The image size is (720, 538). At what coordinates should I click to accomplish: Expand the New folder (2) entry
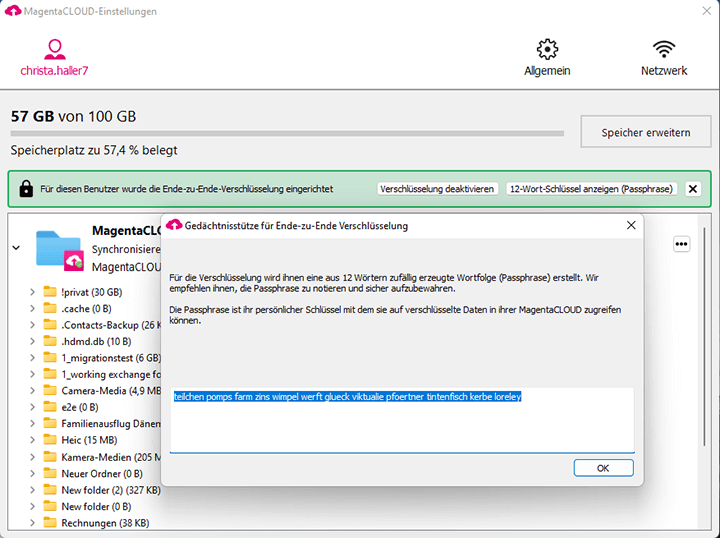click(33, 490)
